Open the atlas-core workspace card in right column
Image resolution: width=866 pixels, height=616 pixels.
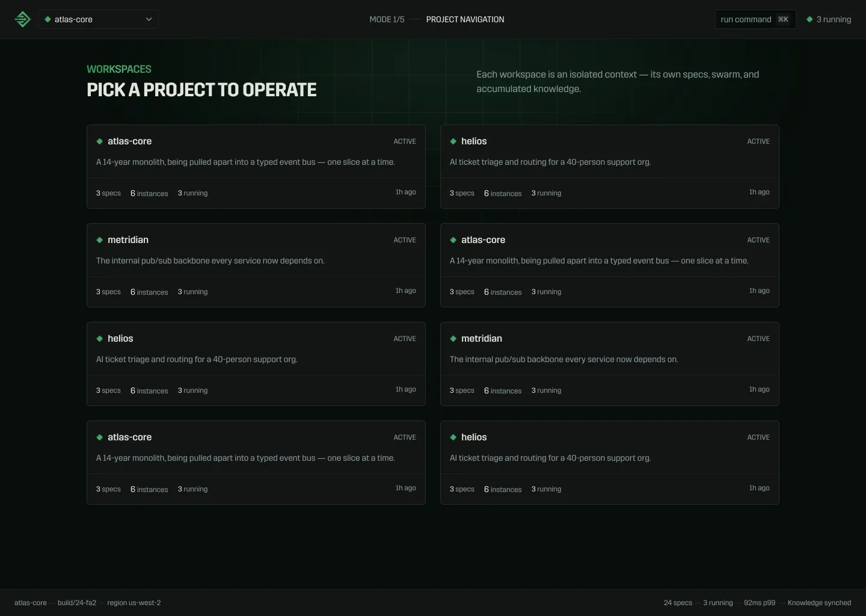pyautogui.click(x=610, y=265)
